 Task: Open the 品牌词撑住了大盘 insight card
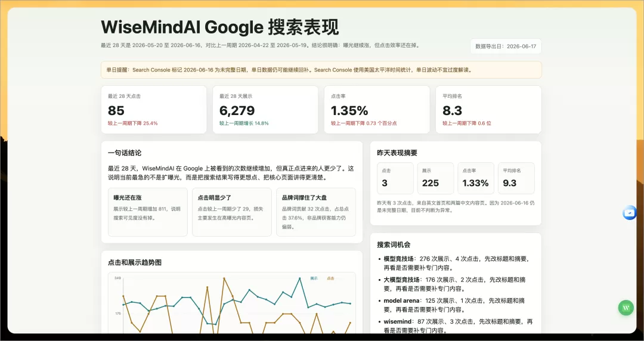(x=316, y=212)
